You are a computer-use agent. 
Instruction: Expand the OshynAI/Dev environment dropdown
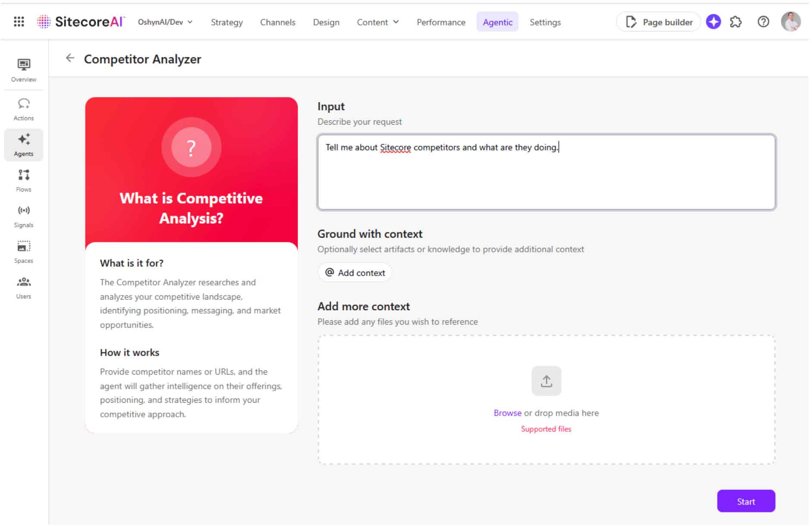coord(165,22)
